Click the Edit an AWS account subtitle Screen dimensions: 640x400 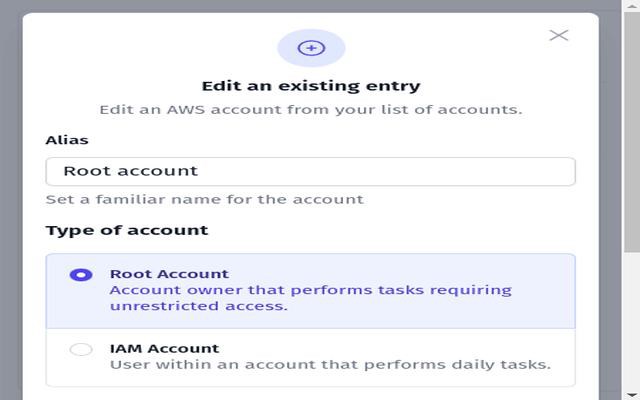(311, 109)
